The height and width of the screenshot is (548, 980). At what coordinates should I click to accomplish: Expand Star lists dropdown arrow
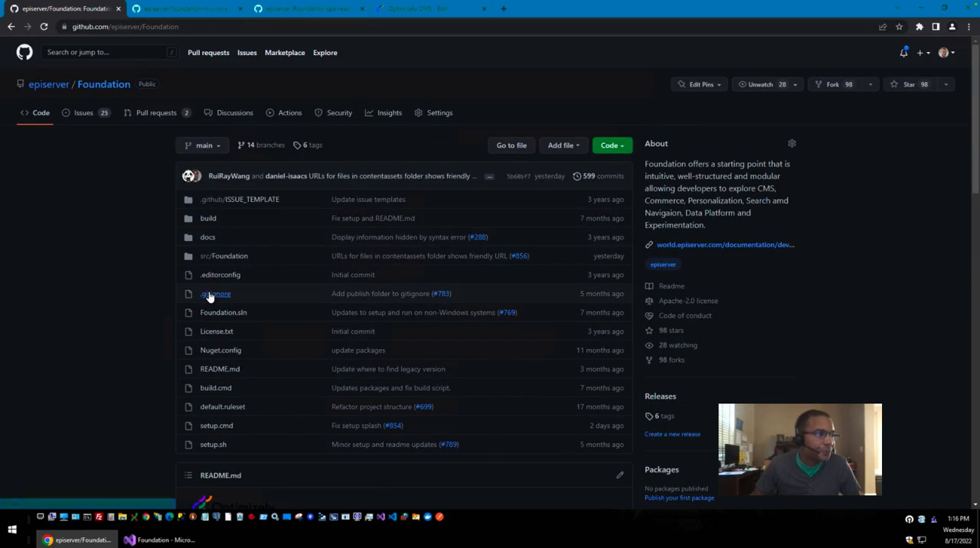[946, 84]
